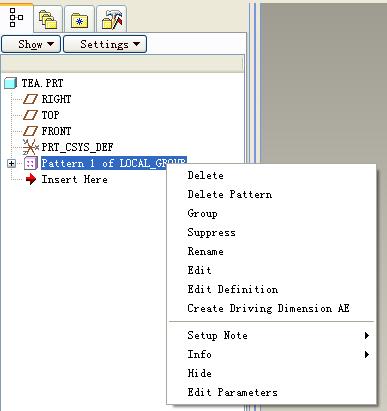Click the red Insert Here arrow icon

pyautogui.click(x=31, y=179)
